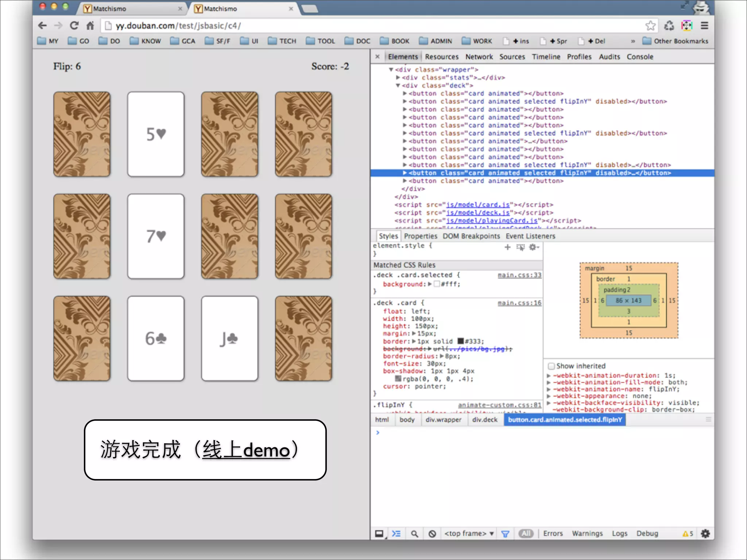The height and width of the screenshot is (560, 747).
Task: Click the 5 of hearts card
Action: click(x=156, y=134)
